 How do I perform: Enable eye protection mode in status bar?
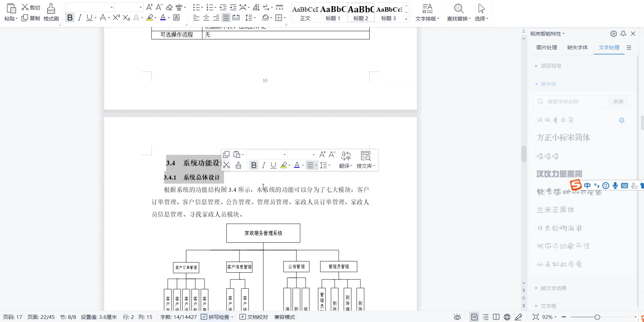tap(457, 317)
